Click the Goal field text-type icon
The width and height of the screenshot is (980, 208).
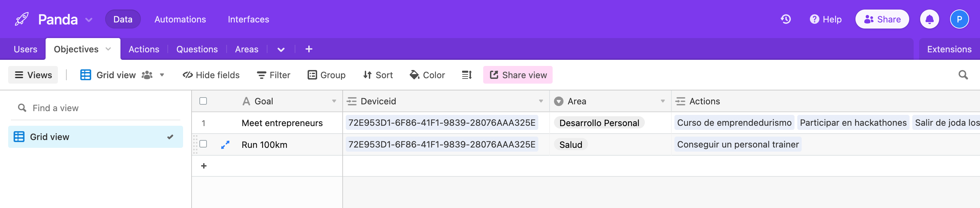click(246, 101)
